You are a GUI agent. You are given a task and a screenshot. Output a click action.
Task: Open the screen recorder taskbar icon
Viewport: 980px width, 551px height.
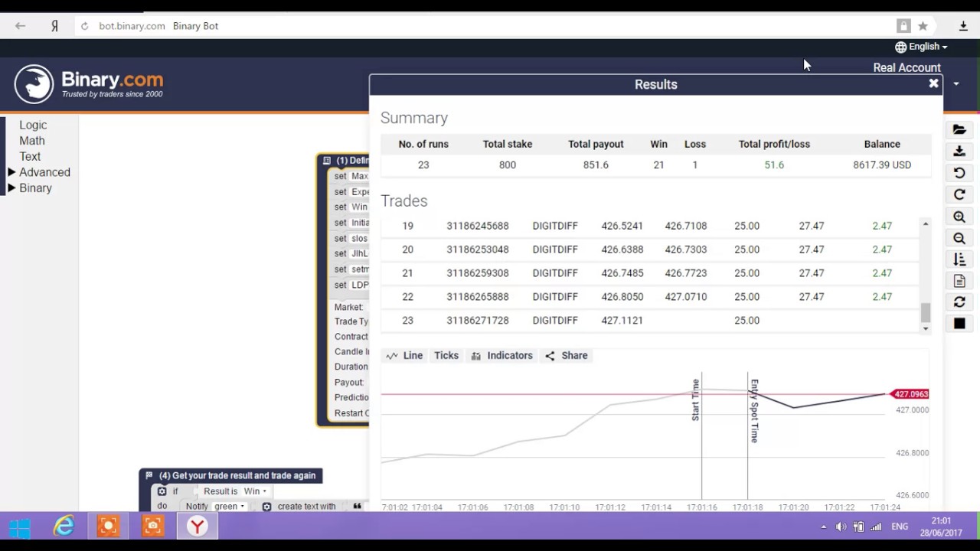109,527
